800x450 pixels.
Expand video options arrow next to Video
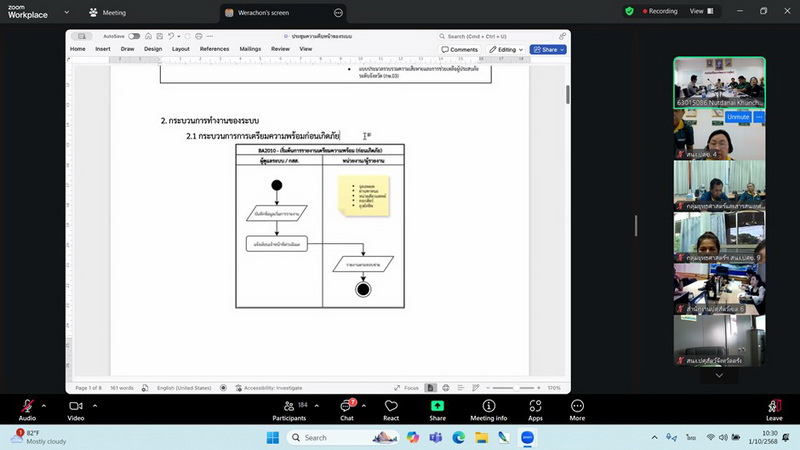pos(96,405)
